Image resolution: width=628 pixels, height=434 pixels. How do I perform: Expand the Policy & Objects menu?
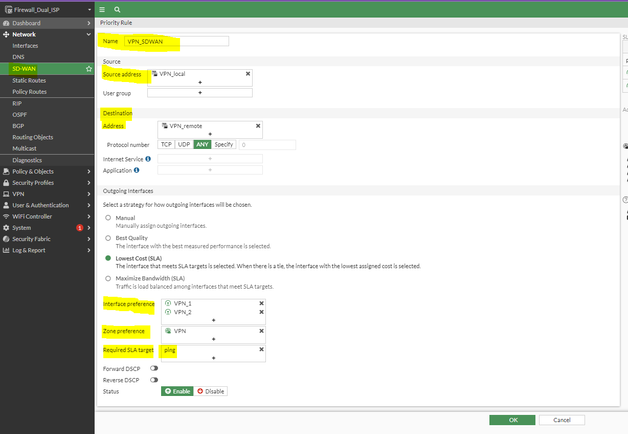[x=40, y=171]
